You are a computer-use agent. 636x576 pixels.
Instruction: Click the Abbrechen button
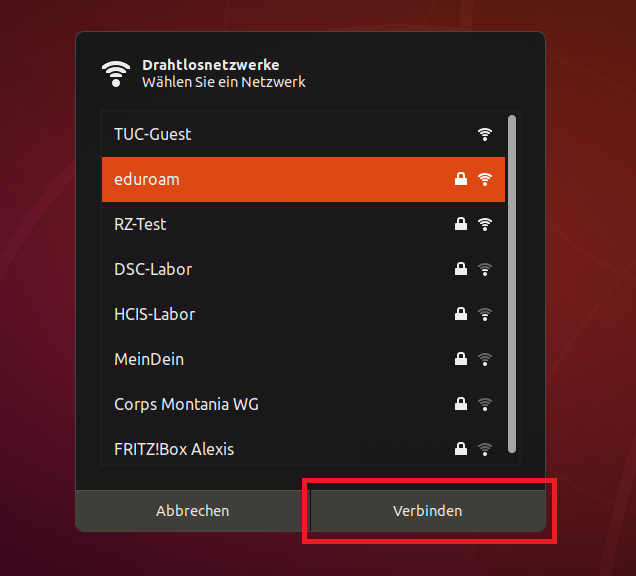coord(193,511)
